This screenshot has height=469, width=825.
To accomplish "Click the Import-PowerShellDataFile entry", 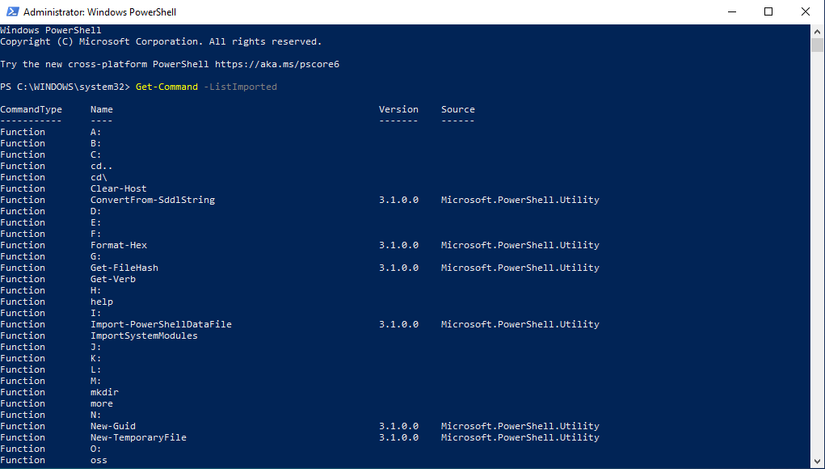I will point(160,324).
